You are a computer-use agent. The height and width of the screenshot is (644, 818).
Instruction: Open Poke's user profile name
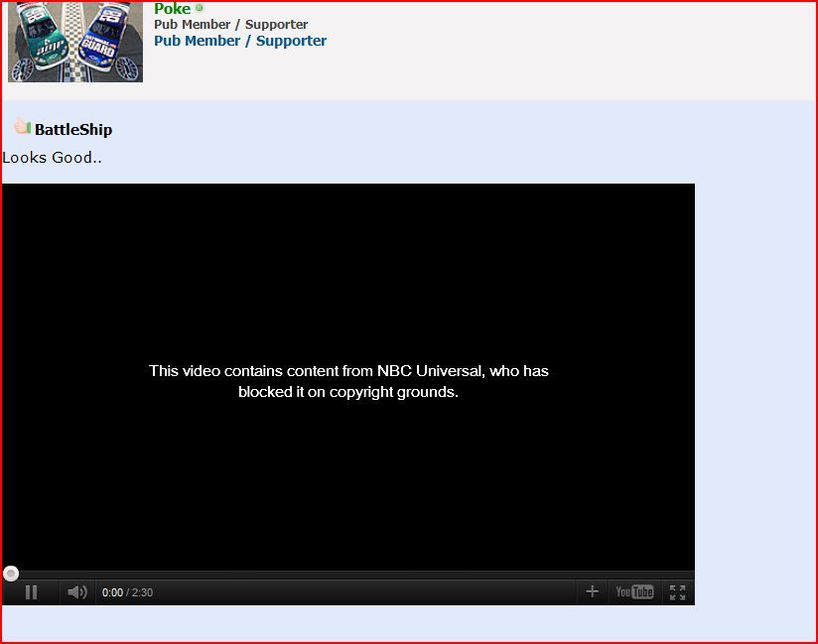(x=172, y=8)
